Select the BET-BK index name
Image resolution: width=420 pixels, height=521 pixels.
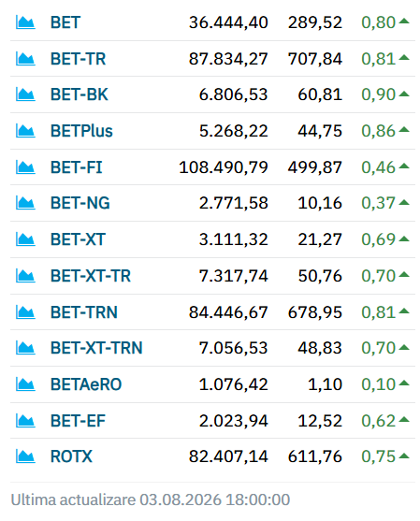[x=80, y=94]
